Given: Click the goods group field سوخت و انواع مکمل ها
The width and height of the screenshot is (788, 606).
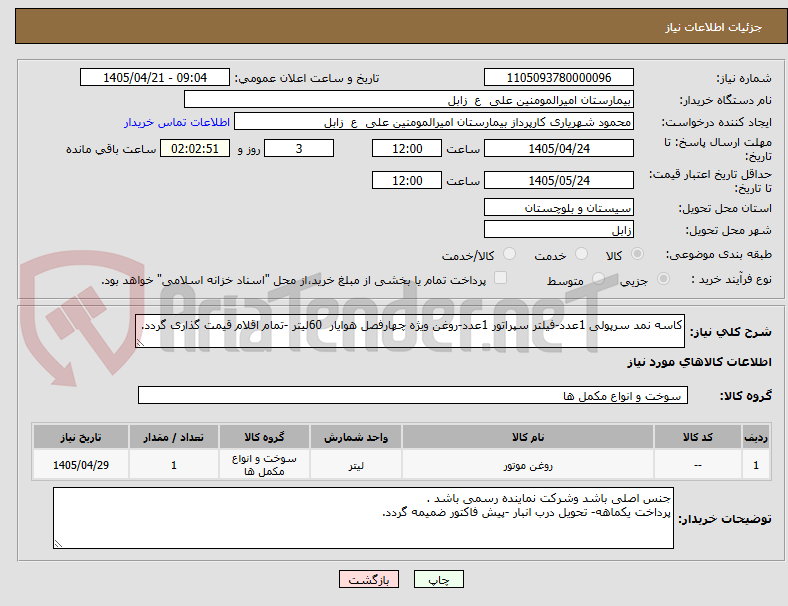Looking at the screenshot, I should 413,395.
